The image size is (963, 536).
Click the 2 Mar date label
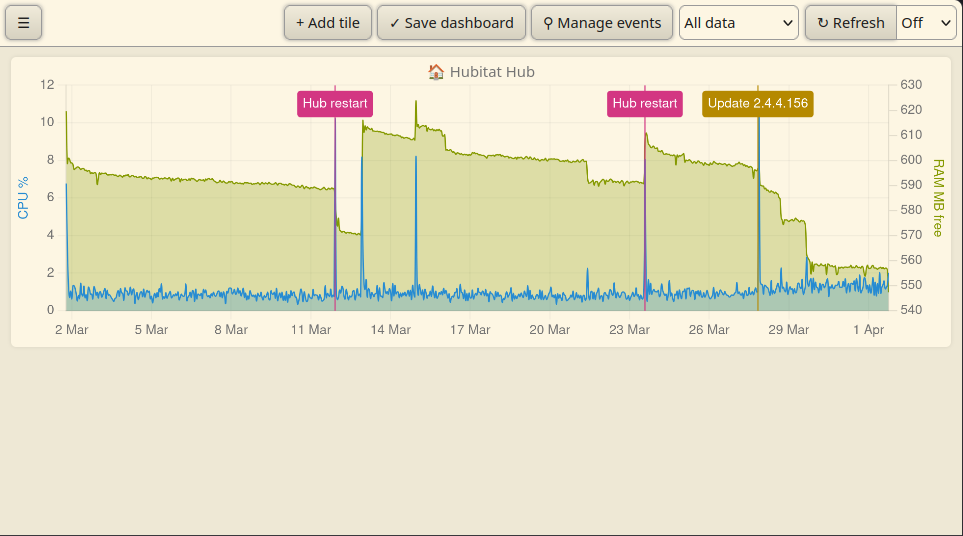click(x=72, y=330)
